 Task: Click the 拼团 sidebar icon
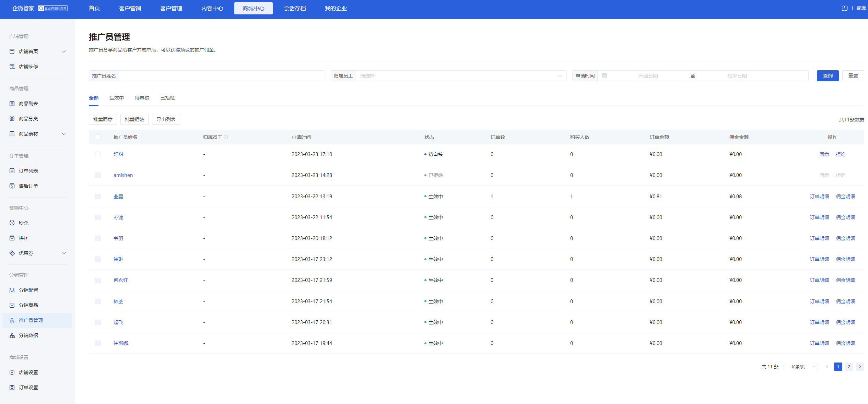(12, 238)
